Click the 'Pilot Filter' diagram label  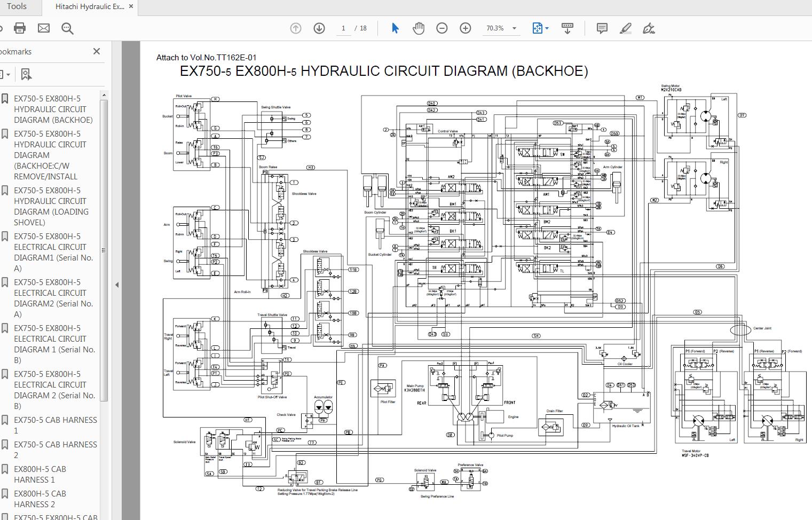coord(388,402)
